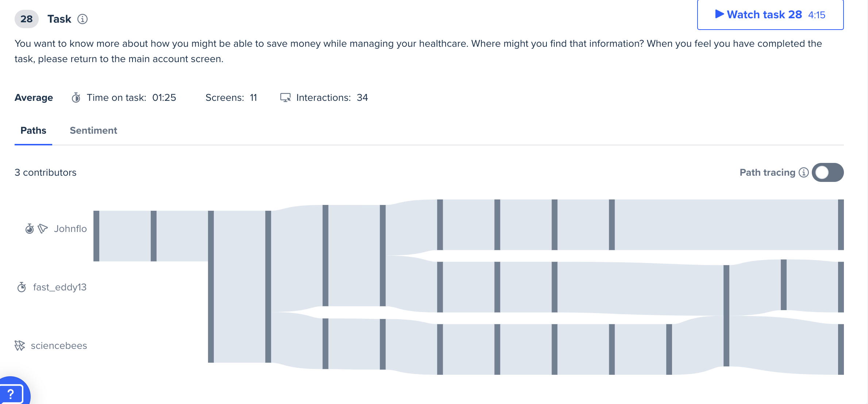
Task: Click the info icon next to Task
Action: coord(82,19)
